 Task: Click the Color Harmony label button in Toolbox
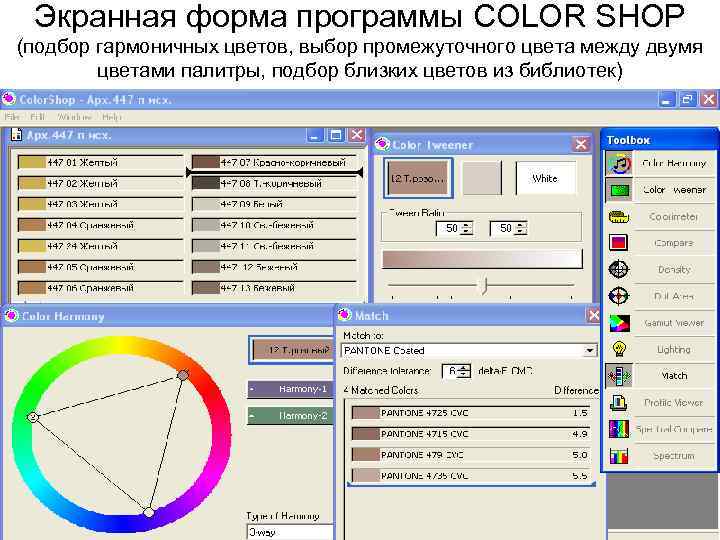[x=674, y=163]
